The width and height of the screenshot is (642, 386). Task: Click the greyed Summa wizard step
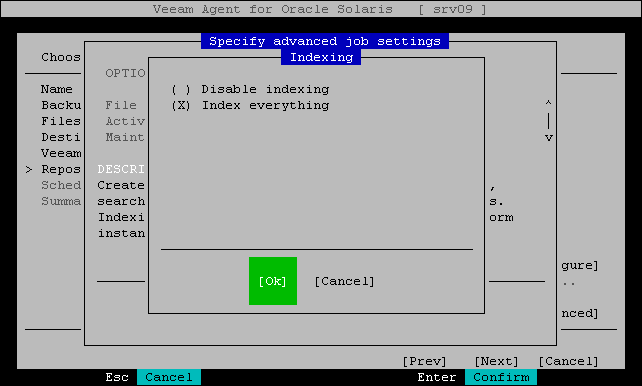(x=61, y=201)
